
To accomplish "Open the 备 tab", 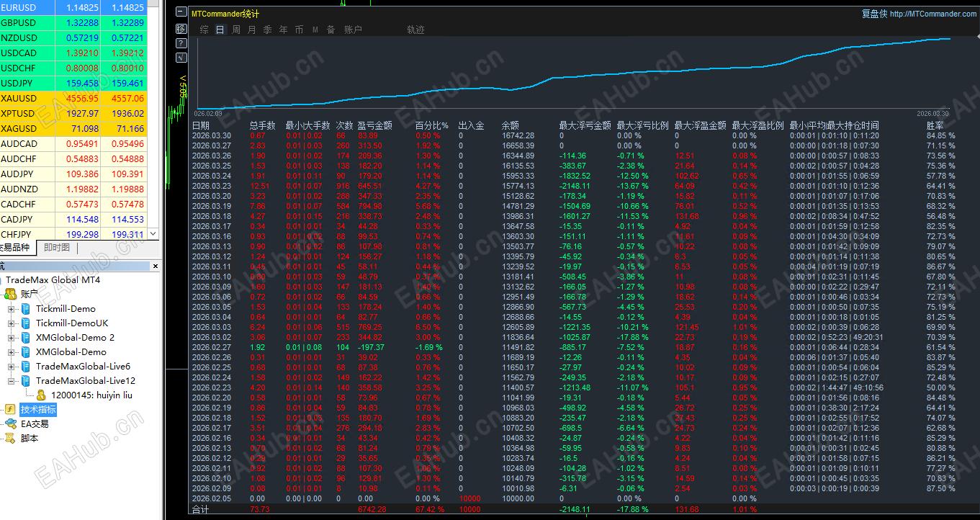I will point(331,30).
